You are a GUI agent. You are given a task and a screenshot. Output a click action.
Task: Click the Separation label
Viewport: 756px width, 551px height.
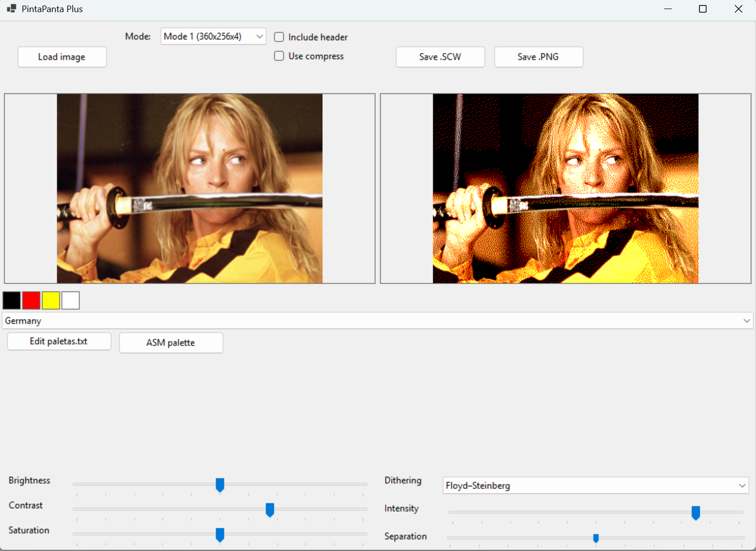point(405,536)
